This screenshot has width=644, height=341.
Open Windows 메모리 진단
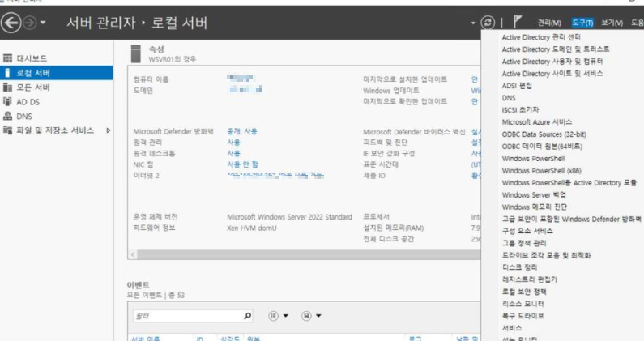(534, 207)
